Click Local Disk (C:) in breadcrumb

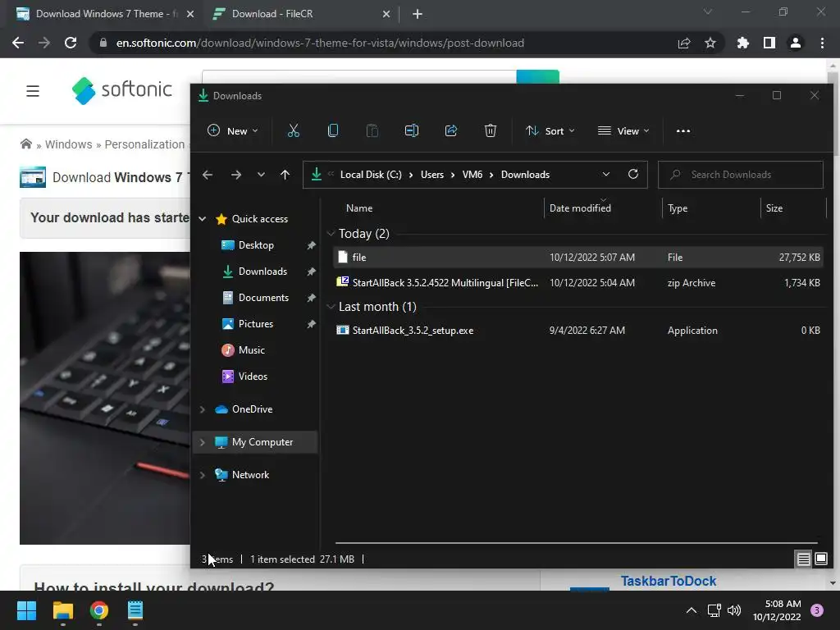pos(371,175)
